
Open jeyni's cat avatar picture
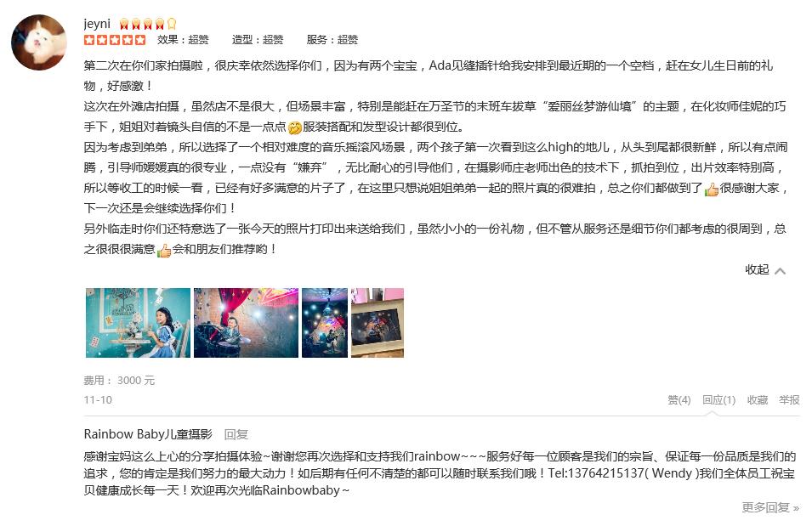[39, 42]
